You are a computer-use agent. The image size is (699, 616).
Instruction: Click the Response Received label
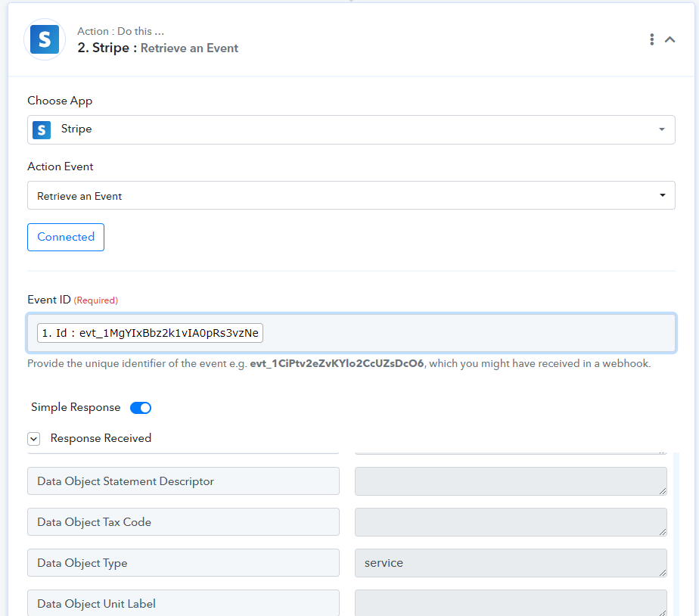pos(101,438)
